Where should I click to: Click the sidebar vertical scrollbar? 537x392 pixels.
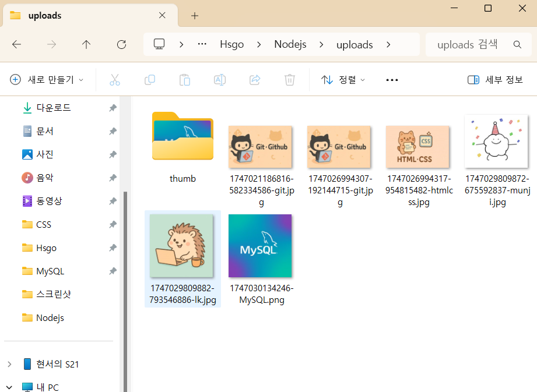125,291
